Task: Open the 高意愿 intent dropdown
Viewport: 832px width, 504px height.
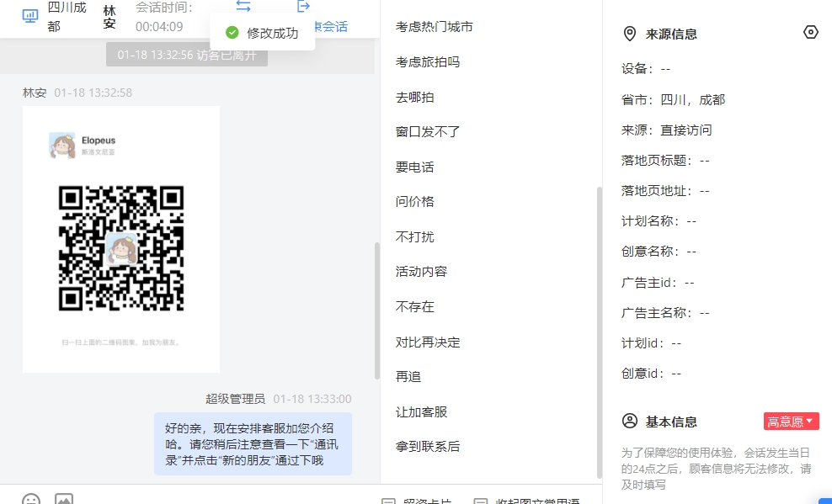Action: [791, 422]
